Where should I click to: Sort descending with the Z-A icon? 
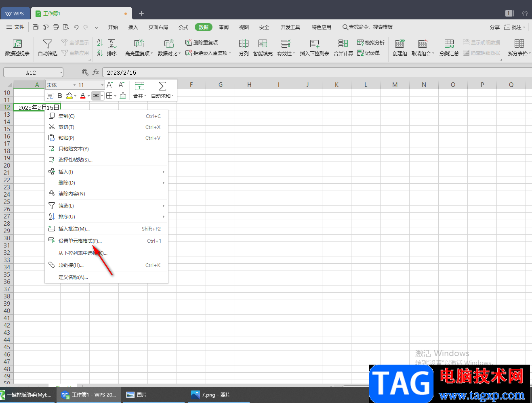pyautogui.click(x=100, y=53)
